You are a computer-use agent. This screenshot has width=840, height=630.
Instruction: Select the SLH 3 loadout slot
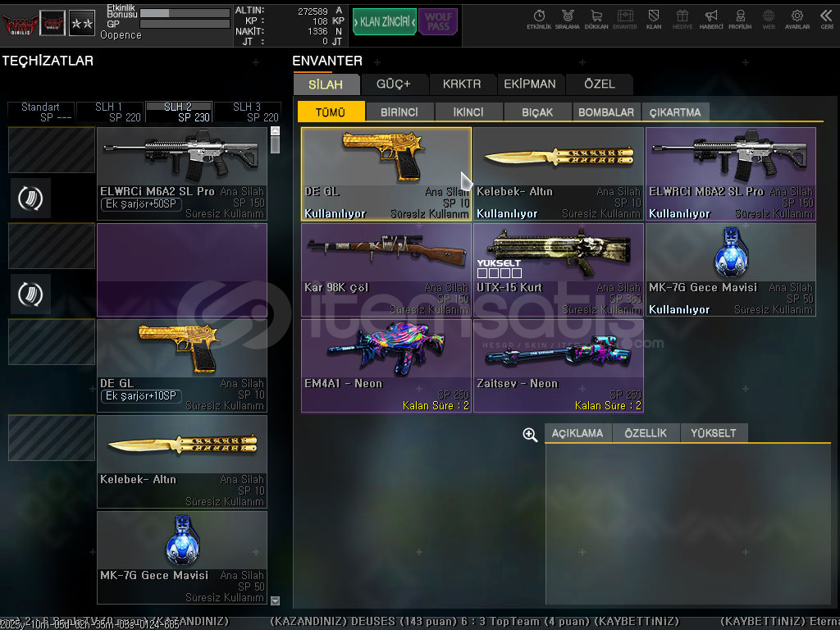(247, 112)
